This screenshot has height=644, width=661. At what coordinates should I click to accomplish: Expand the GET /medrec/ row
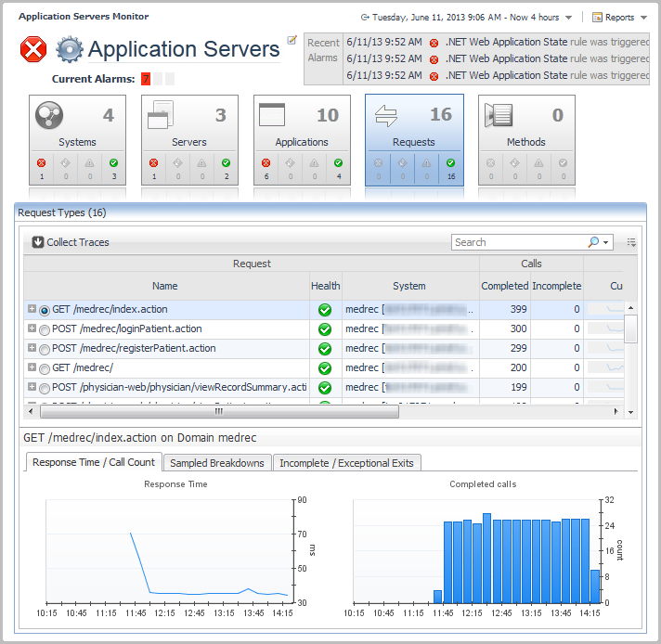[x=32, y=367]
